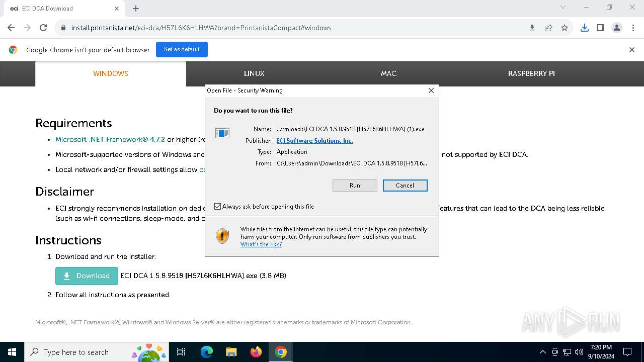Viewport: 644px width, 362px height.
Task: Click Run in Security Warning dialog
Action: coord(355,186)
